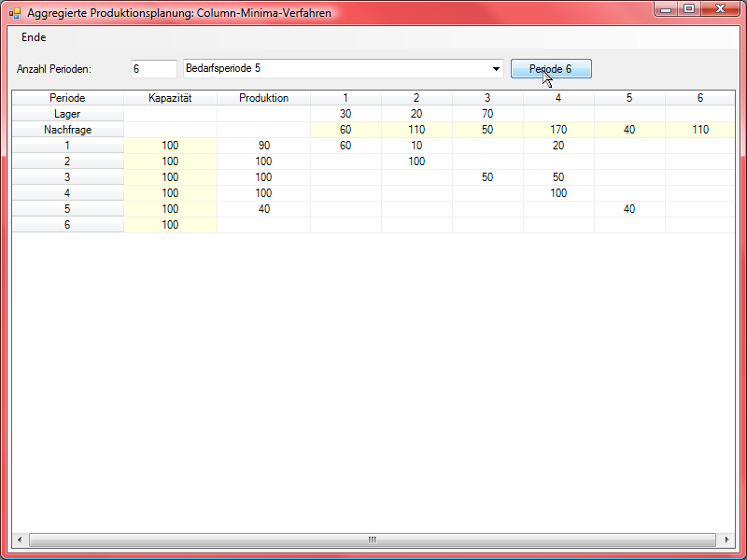Click Nachfrage cell with value 170
This screenshot has height=560, width=747.
tap(558, 130)
